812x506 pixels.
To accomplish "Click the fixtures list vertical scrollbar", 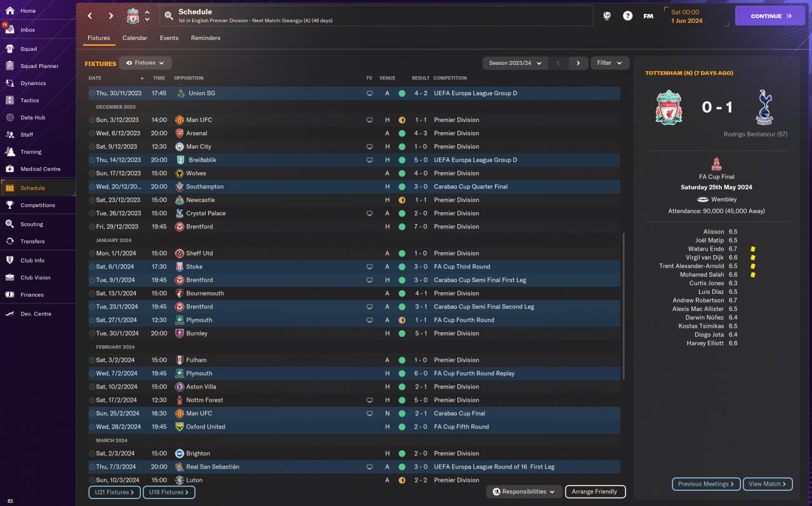I will tap(624, 305).
